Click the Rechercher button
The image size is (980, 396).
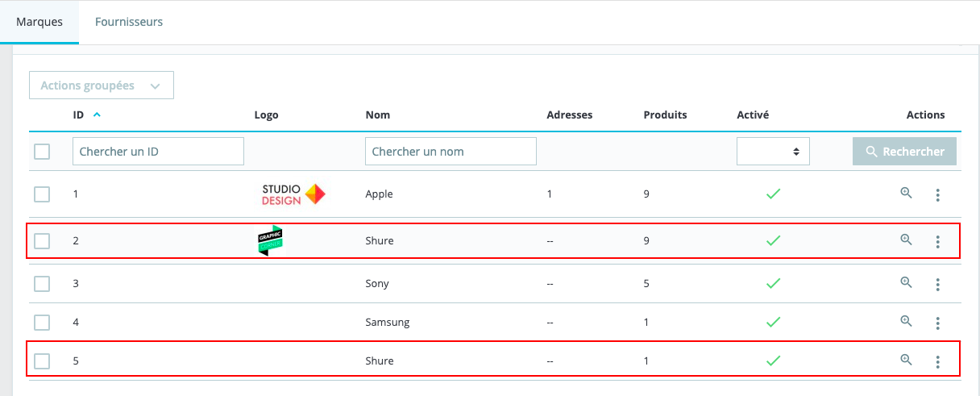pos(904,152)
